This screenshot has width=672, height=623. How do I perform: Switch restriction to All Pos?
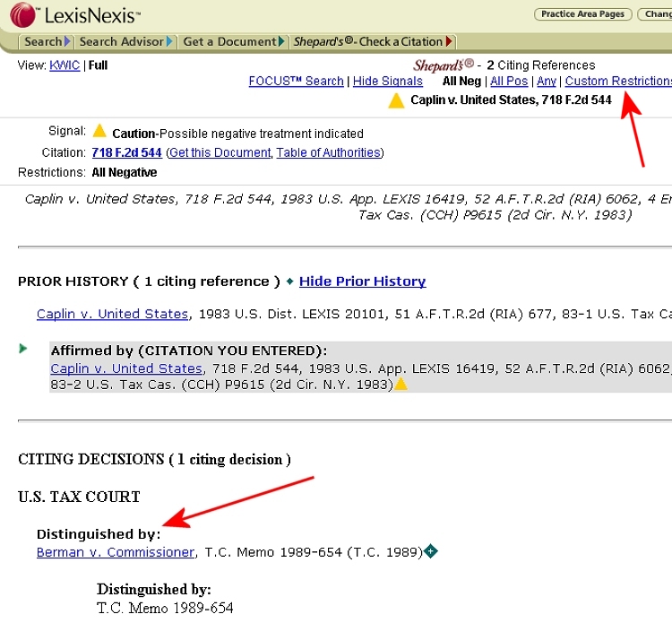pos(509,81)
